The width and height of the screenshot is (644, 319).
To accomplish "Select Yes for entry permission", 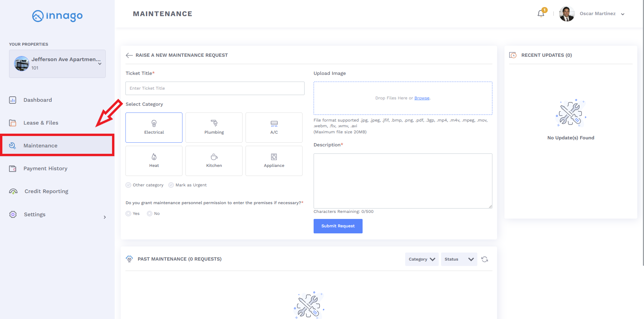I will click(128, 214).
